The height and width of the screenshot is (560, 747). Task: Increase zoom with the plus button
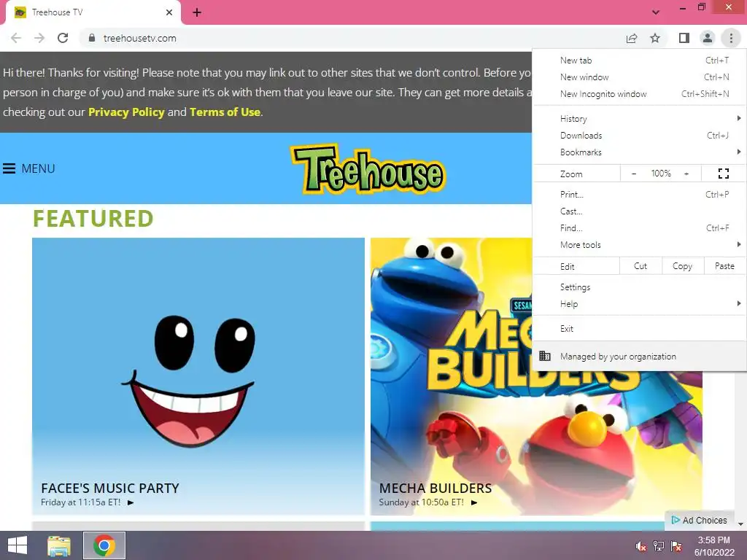coord(686,174)
